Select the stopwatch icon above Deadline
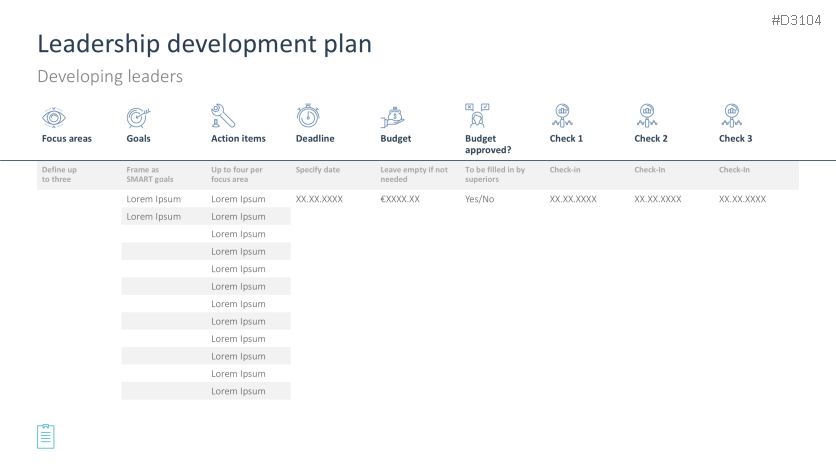Image resolution: width=836 pixels, height=470 pixels. click(307, 115)
